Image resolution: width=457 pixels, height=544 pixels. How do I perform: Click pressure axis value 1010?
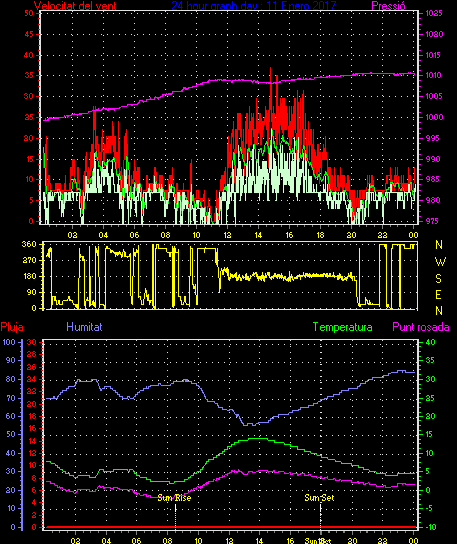coord(434,75)
